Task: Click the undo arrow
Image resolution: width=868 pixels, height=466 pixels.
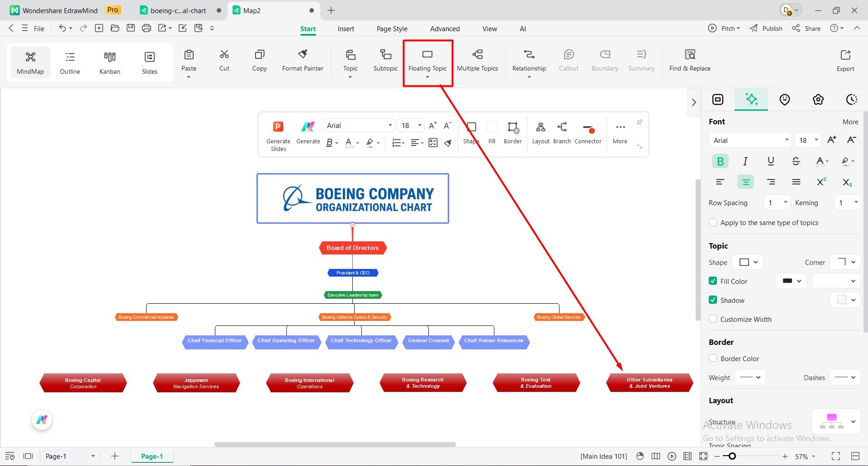Action: (x=62, y=28)
